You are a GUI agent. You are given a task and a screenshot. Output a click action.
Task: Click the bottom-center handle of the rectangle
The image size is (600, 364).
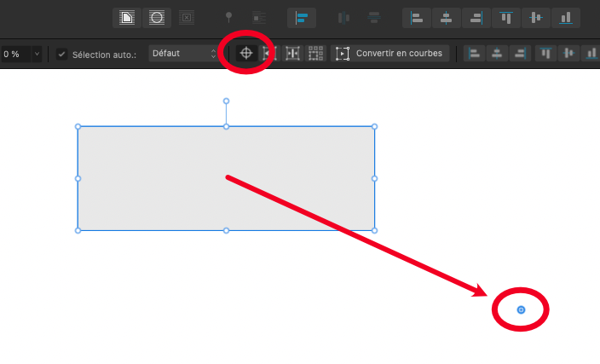pyautogui.click(x=226, y=230)
